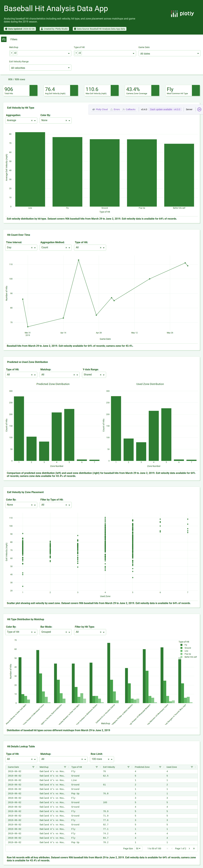Click the v3.4.0 version label
This screenshot has height=868, width=203.
pos(144,110)
